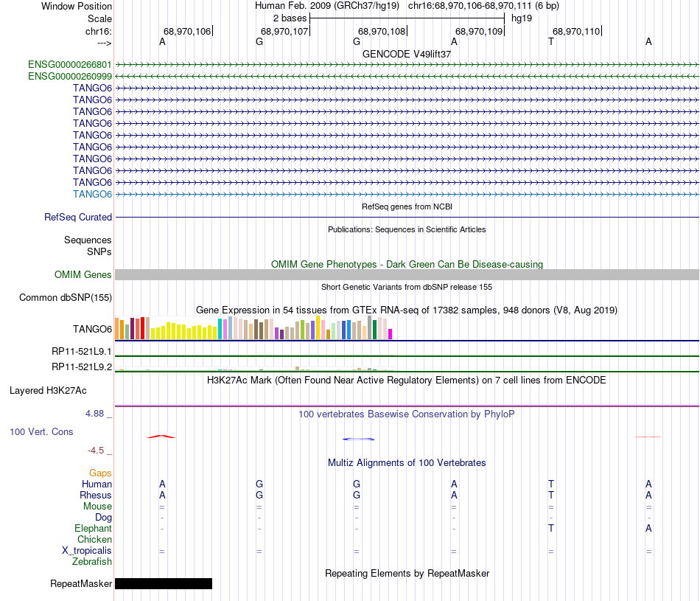The image size is (700, 601).
Task: Click the 68,970,108 position marker
Action: pos(382,31)
